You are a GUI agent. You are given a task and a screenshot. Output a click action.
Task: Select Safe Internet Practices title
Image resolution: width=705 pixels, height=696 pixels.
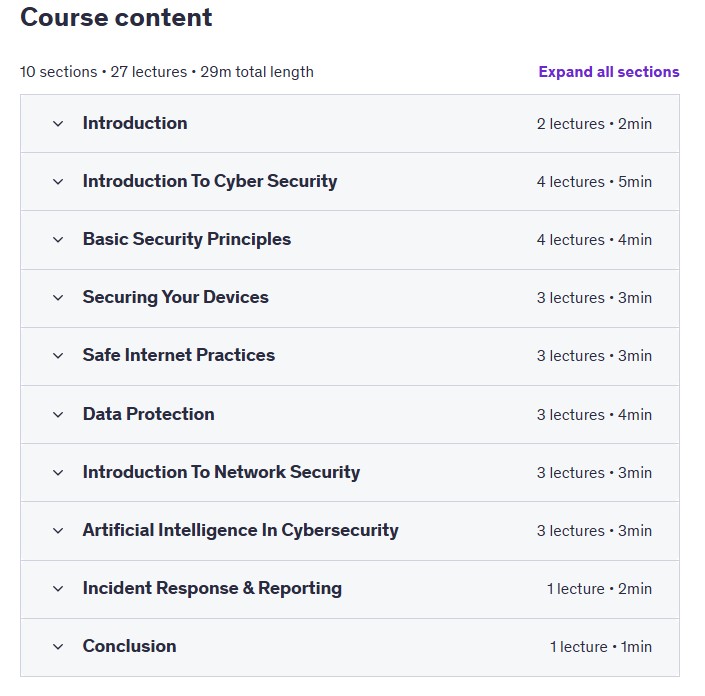click(x=178, y=355)
